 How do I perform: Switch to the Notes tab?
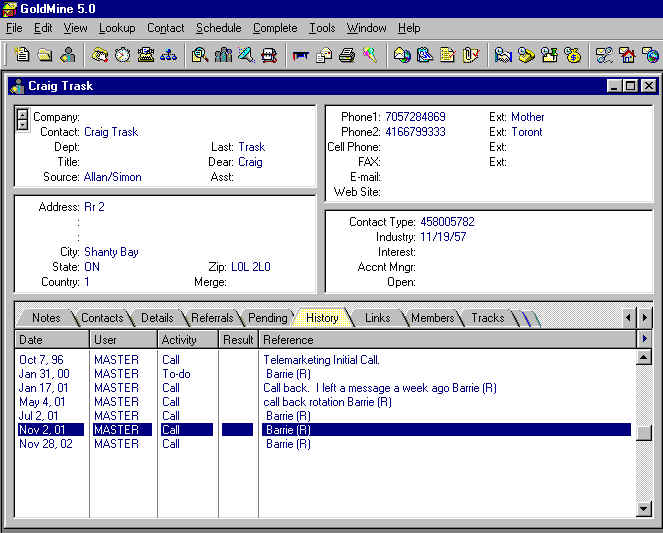click(x=46, y=318)
